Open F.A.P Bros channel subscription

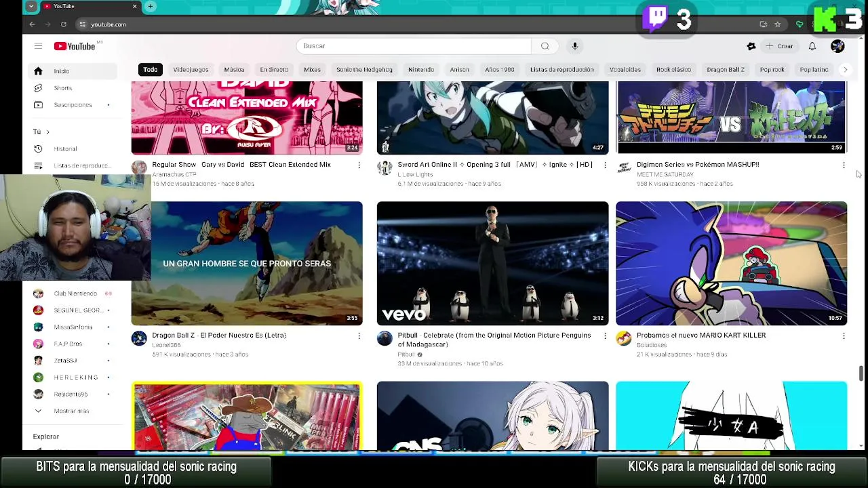73,344
